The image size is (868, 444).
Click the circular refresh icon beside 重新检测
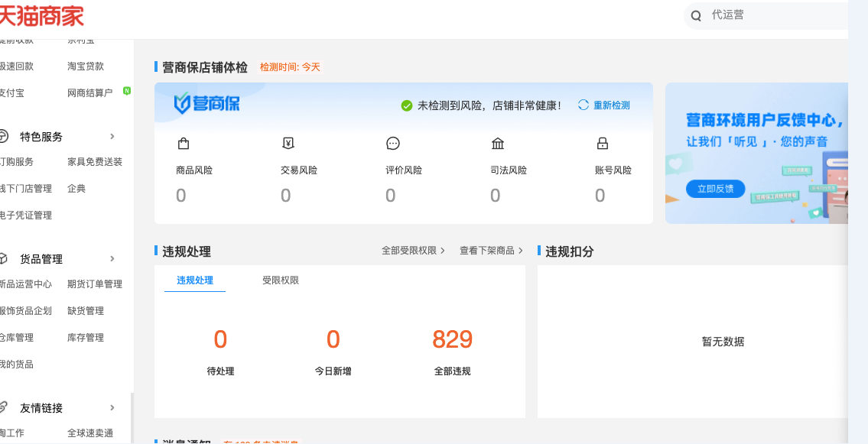(x=583, y=105)
